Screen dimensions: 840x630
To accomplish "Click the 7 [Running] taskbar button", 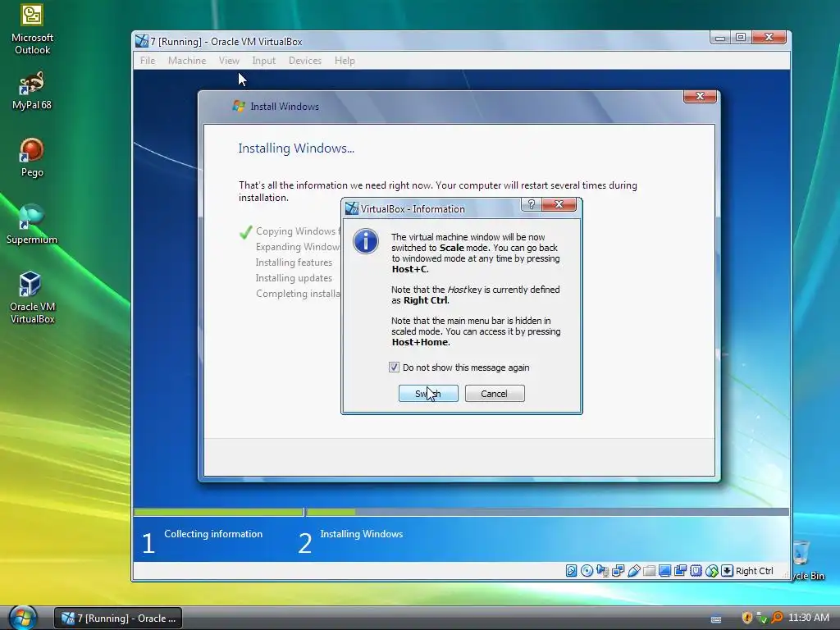I will tap(118, 619).
